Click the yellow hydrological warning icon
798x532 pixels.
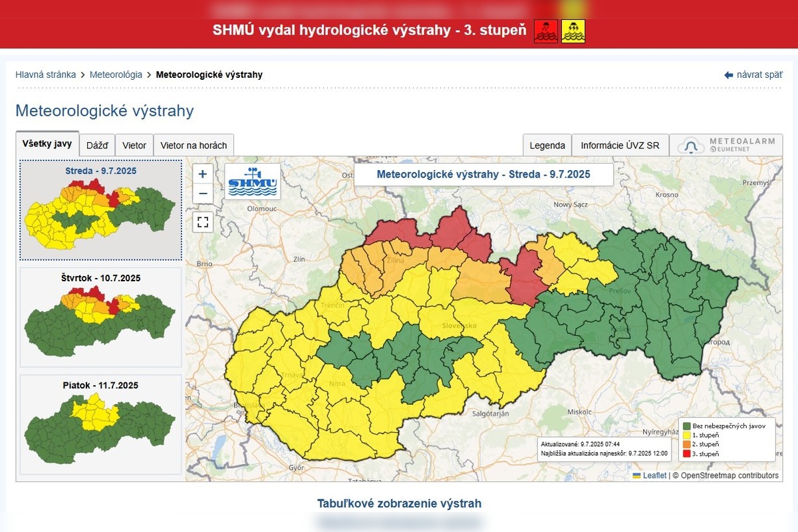[573, 31]
